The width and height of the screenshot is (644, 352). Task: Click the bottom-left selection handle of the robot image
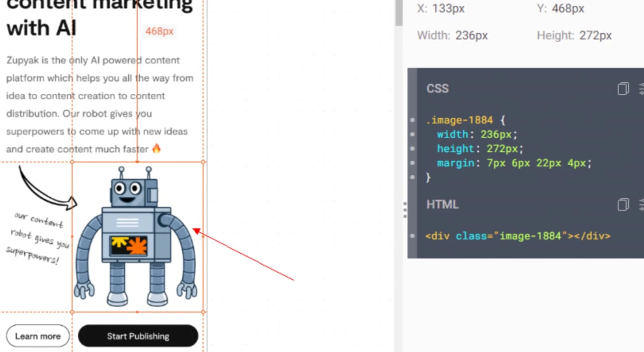point(72,312)
